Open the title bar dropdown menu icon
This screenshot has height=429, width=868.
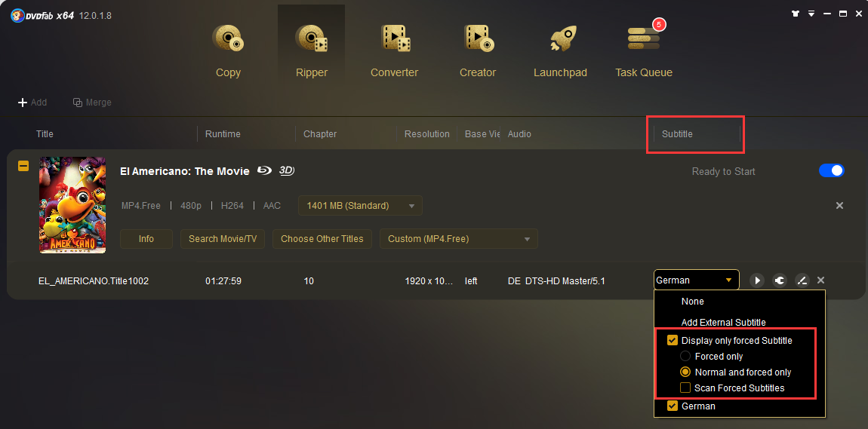[811, 14]
